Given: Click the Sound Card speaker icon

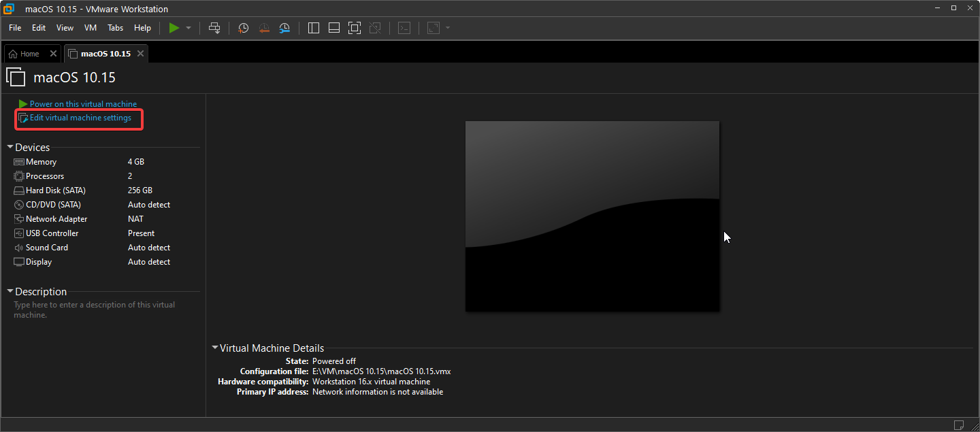Looking at the screenshot, I should pyautogui.click(x=19, y=248).
